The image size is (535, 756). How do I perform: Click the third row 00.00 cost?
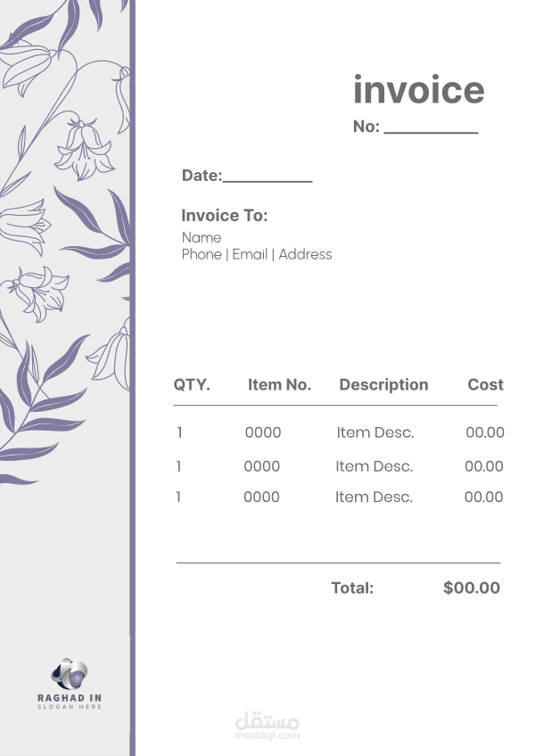click(x=483, y=497)
